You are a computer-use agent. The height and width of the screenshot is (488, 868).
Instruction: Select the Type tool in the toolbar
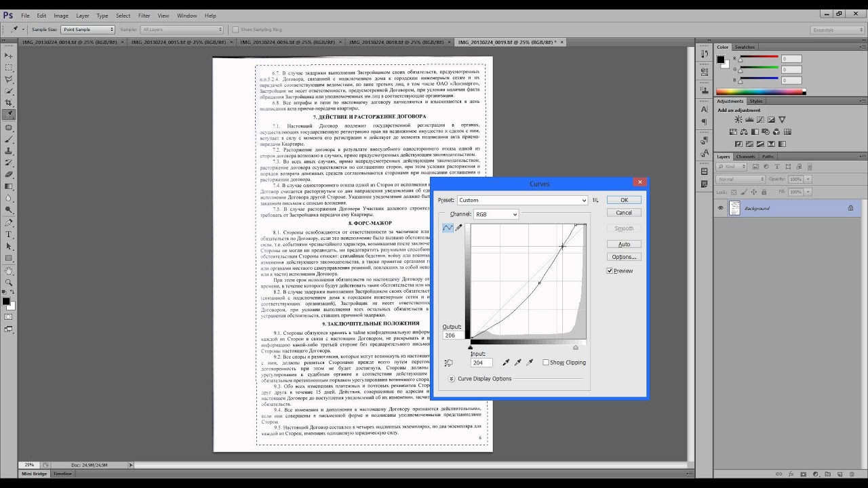[9, 234]
